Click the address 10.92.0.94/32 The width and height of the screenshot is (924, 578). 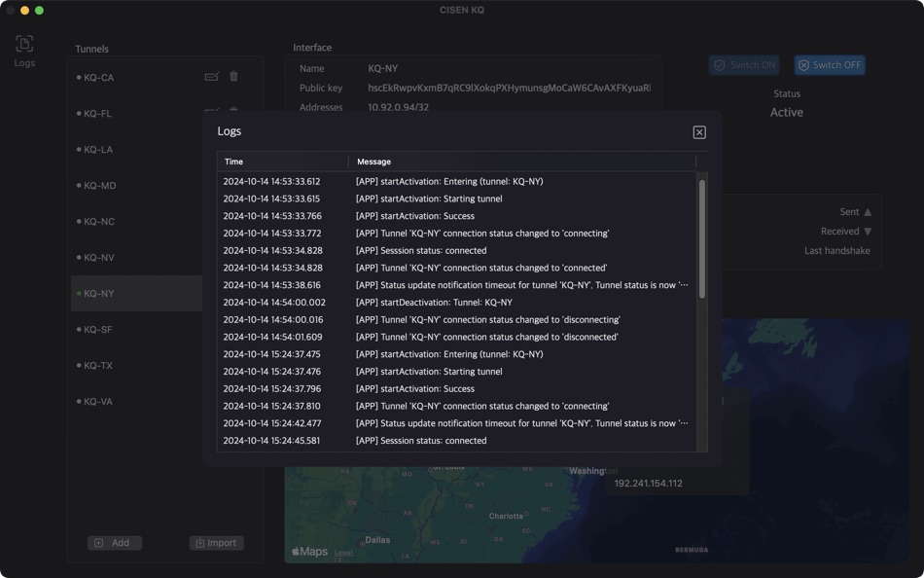point(399,107)
